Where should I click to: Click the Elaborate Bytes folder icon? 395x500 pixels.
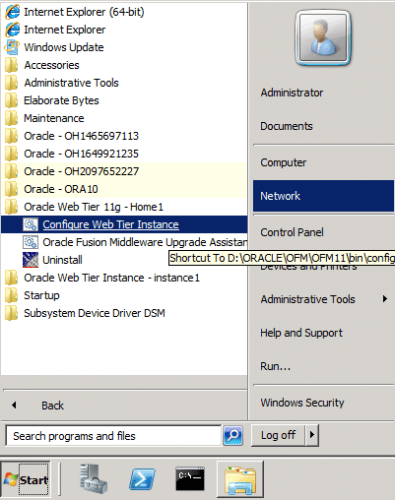coord(12,100)
